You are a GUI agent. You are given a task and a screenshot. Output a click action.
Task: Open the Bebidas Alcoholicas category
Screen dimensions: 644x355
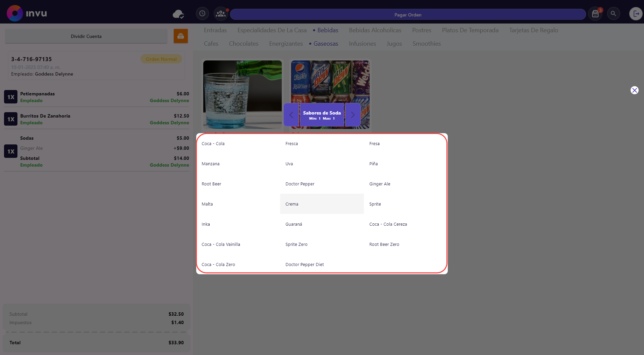tap(375, 30)
